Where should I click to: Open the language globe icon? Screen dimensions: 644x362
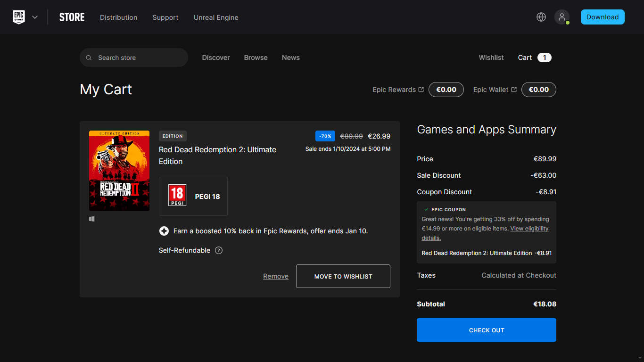tap(541, 17)
